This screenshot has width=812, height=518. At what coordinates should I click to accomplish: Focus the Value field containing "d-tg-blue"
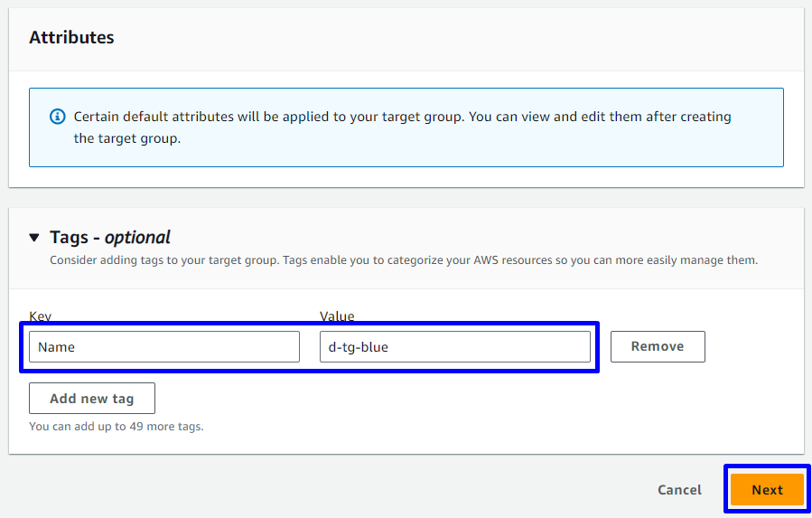454,346
